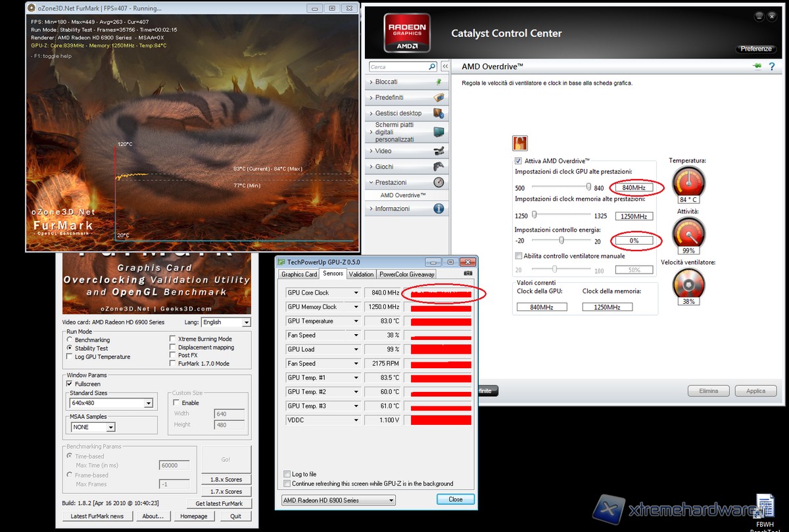This screenshot has width=789, height=532.
Task: Click the orange Overdrive auto-tune icon above the checkbox
Action: [x=520, y=143]
